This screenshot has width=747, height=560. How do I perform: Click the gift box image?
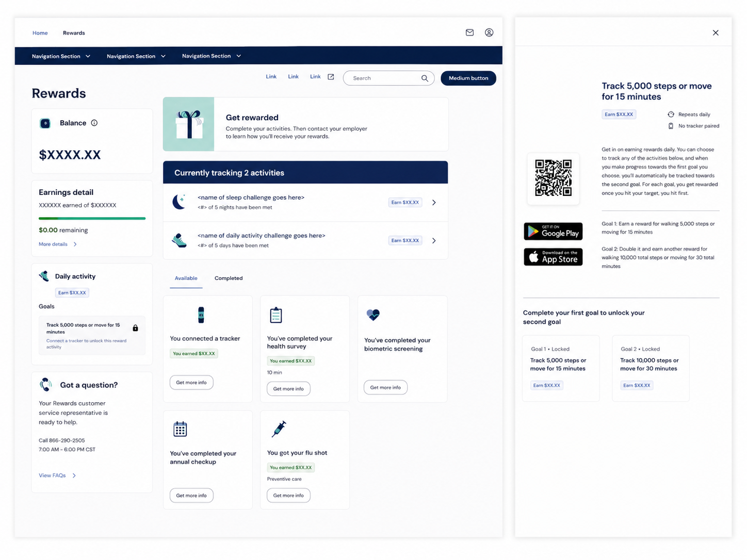coord(188,124)
